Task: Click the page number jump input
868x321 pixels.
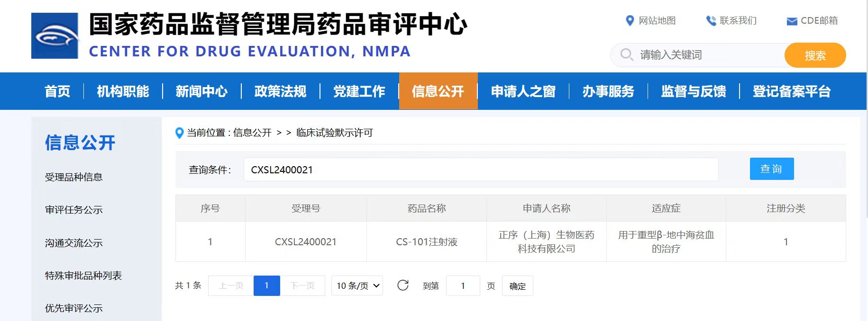Action: coord(463,286)
